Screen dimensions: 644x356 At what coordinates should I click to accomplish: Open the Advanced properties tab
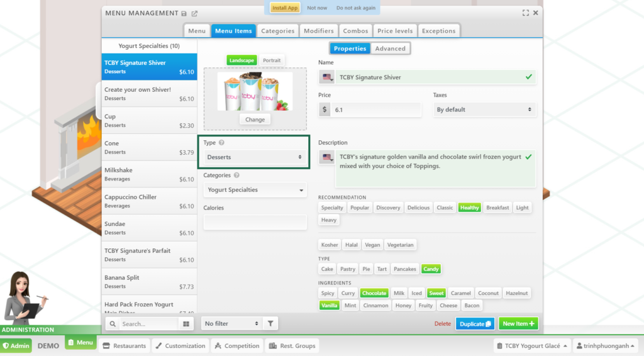click(x=391, y=48)
